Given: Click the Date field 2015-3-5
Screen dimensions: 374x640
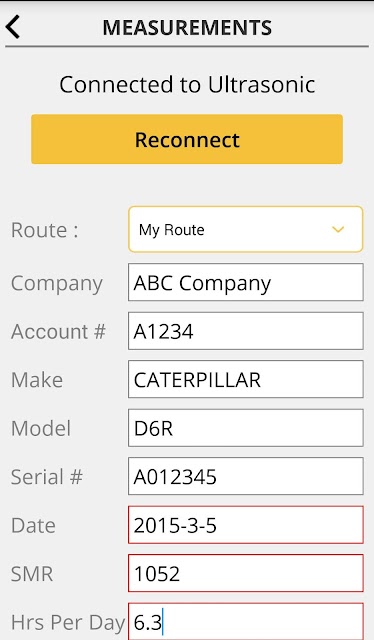Looking at the screenshot, I should (x=245, y=525).
